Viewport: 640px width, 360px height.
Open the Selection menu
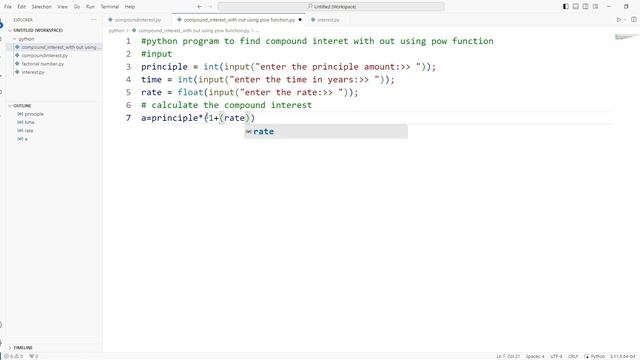pos(41,7)
